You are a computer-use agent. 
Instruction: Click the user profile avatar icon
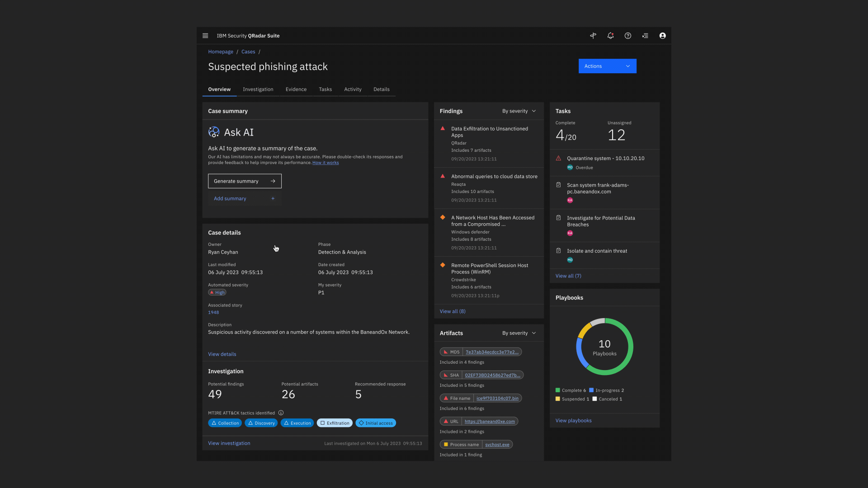pyautogui.click(x=662, y=36)
